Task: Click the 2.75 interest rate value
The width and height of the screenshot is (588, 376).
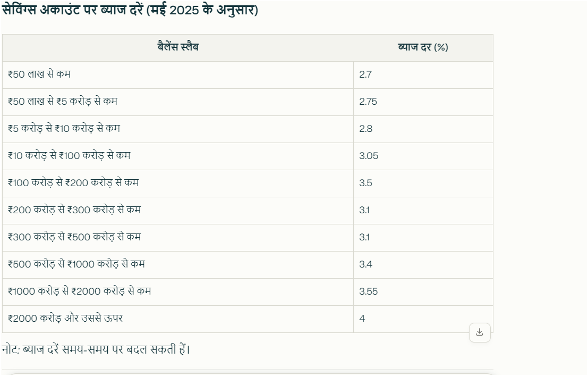Action: click(x=368, y=102)
